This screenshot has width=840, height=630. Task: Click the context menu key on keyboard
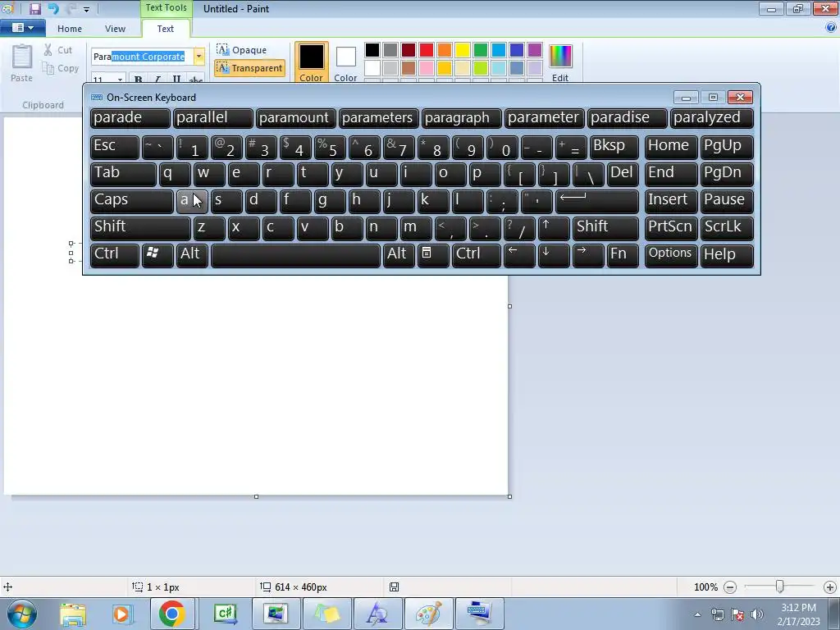(x=433, y=255)
